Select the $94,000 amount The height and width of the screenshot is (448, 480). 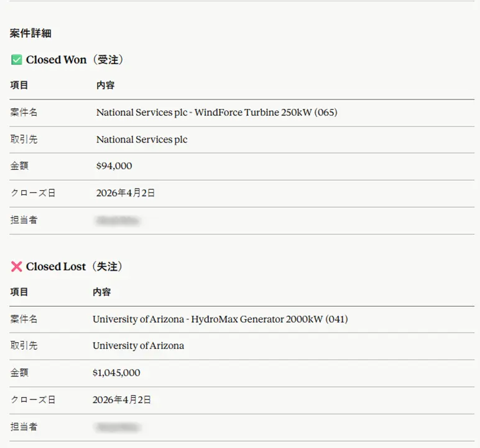(114, 166)
